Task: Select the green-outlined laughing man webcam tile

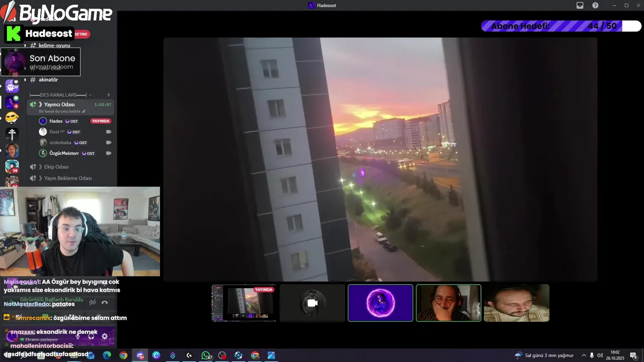Action: point(448,303)
